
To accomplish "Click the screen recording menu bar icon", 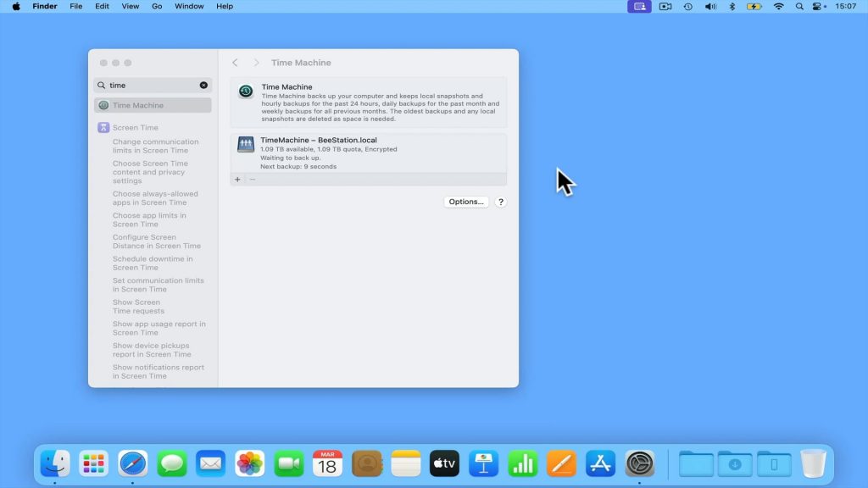I will pyautogui.click(x=665, y=7).
